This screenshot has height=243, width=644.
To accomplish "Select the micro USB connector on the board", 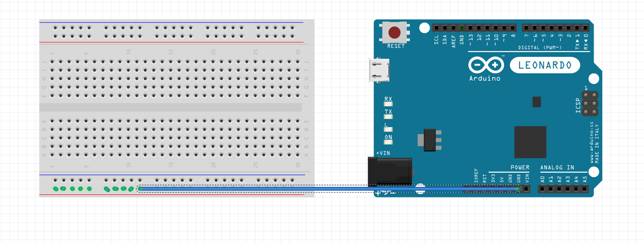I will [x=379, y=70].
